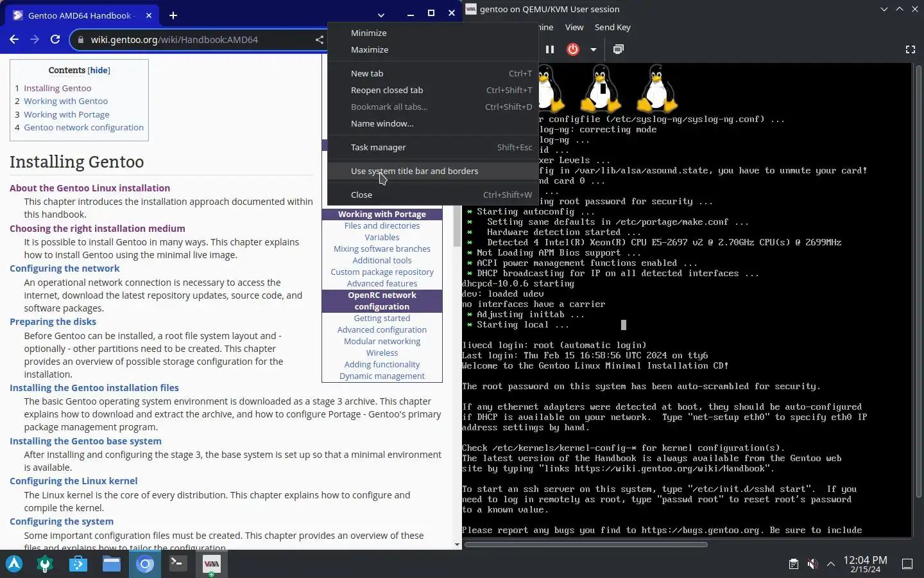Image resolution: width=924 pixels, height=578 pixels.
Task: Reload the Gentoo Handbook page
Action: point(55,39)
